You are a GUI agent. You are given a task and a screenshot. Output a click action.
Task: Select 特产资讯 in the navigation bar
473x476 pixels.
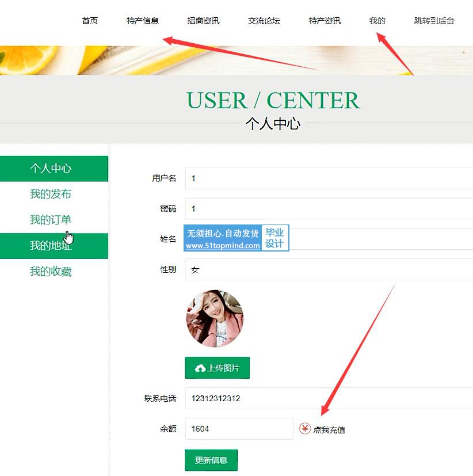325,21
